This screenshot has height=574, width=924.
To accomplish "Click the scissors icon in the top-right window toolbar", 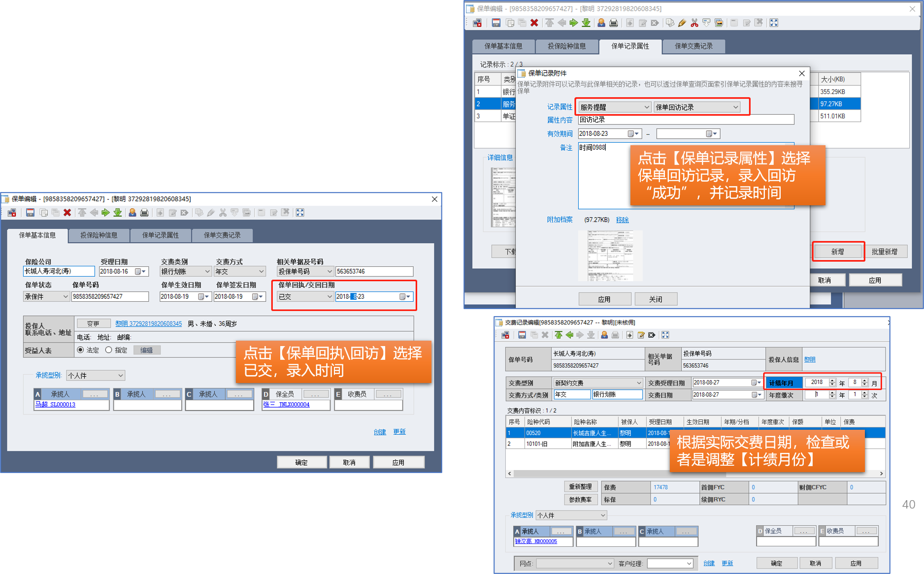I will (694, 23).
